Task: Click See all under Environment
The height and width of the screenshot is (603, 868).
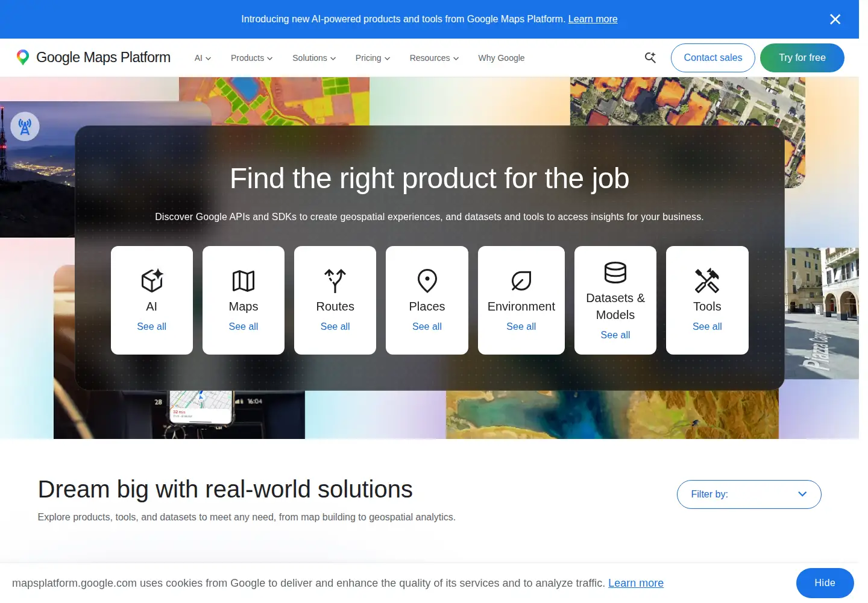Action: [x=521, y=326]
